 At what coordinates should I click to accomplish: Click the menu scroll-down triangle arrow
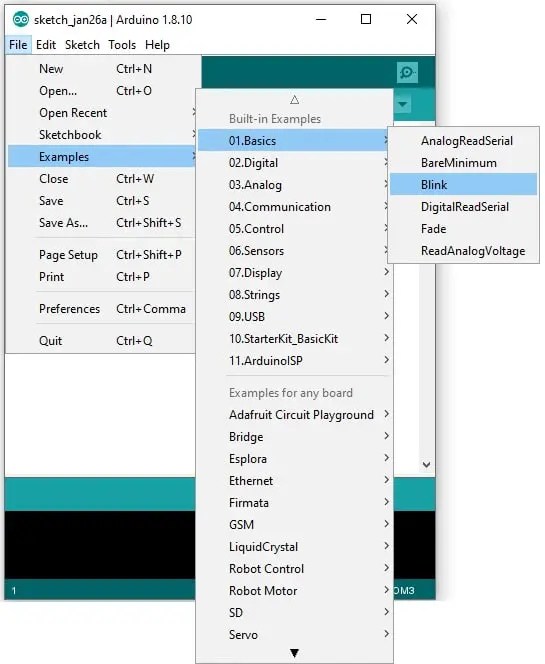point(294,653)
